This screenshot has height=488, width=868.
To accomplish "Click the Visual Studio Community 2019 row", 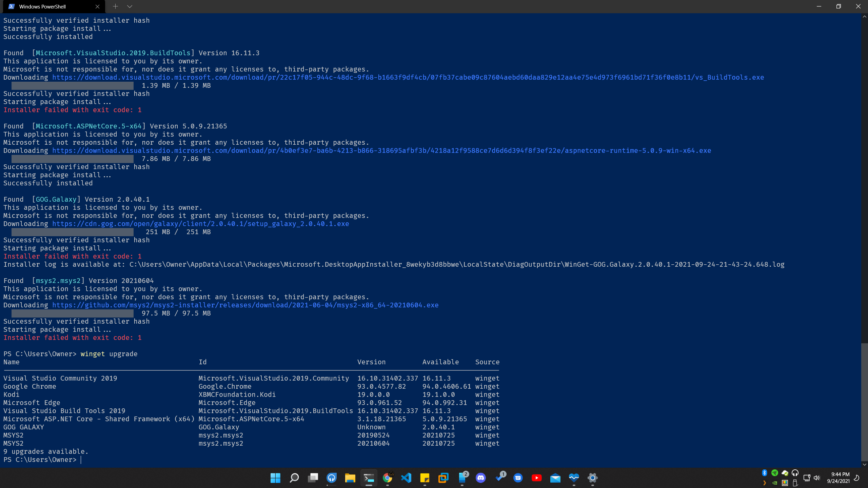I will [251, 378].
